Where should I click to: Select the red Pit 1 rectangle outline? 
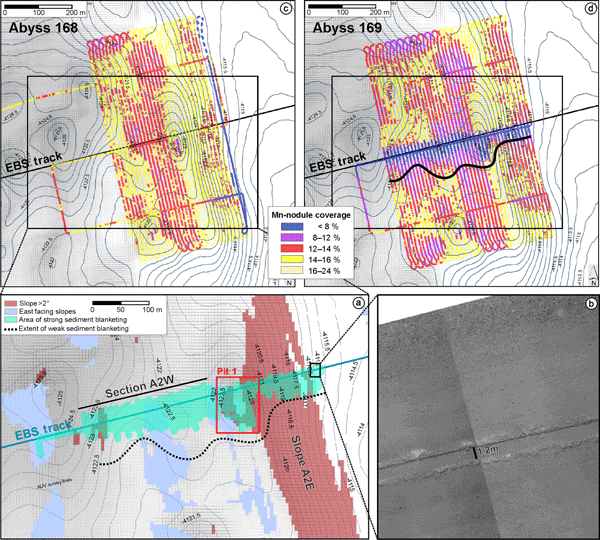tap(236, 400)
